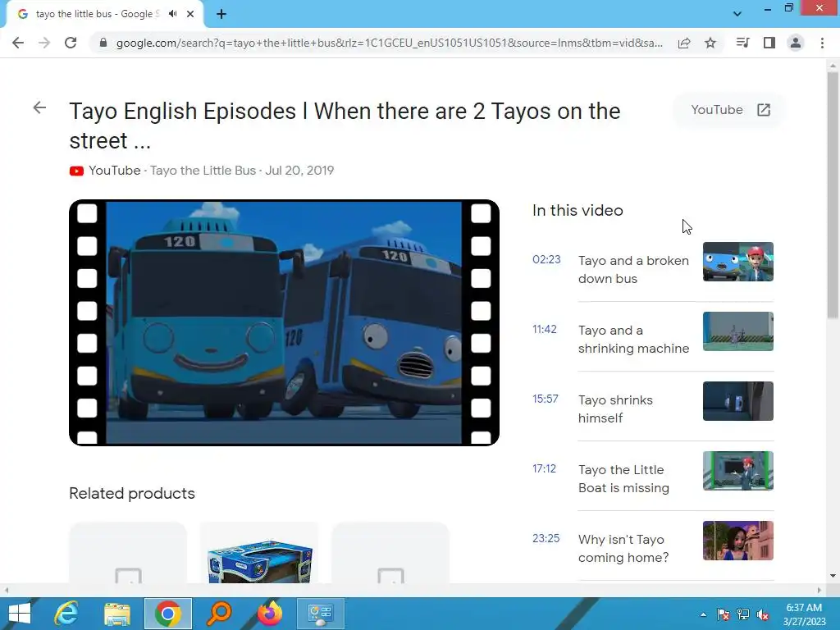Click the Tayo shrinks himself thumbnail
This screenshot has height=630, width=840.
[x=737, y=400]
